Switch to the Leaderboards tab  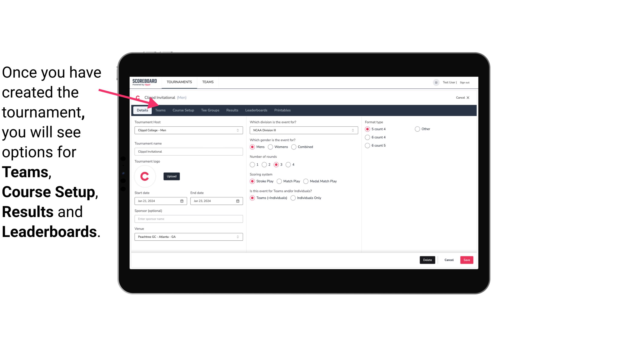coord(256,110)
